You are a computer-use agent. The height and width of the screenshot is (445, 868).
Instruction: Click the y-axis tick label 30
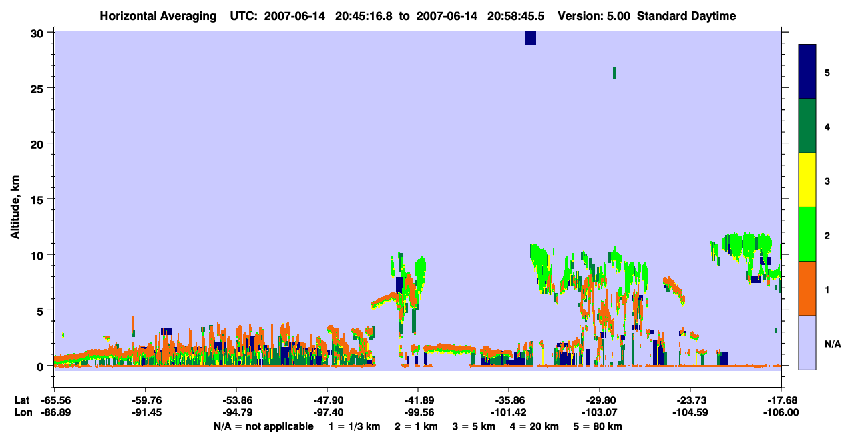pyautogui.click(x=39, y=33)
